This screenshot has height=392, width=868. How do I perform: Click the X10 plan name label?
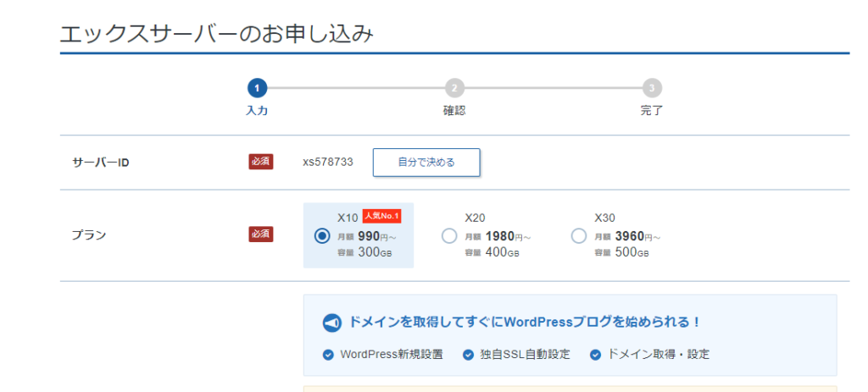[x=348, y=218]
